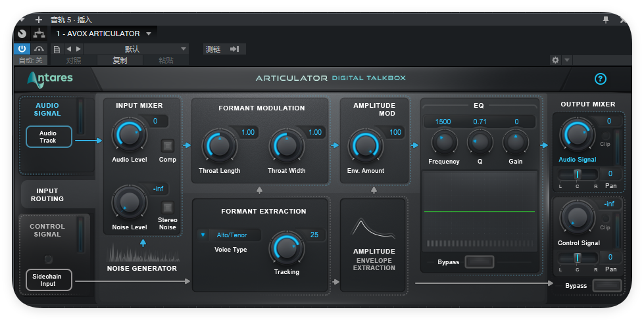Click the Audio Track input button
644x320 pixels.
(x=49, y=137)
